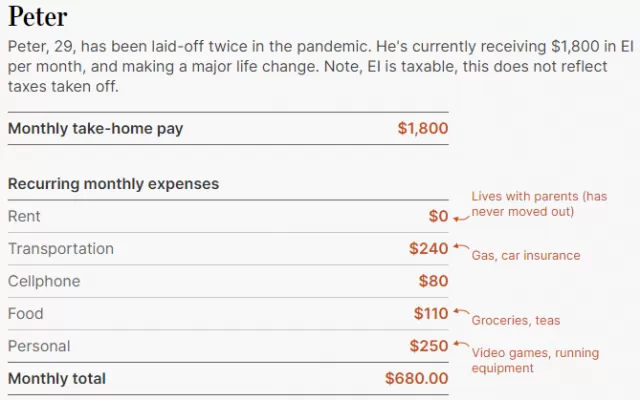Click the 'Video games, running equipment' note
This screenshot has height=400, width=640.
(x=535, y=360)
